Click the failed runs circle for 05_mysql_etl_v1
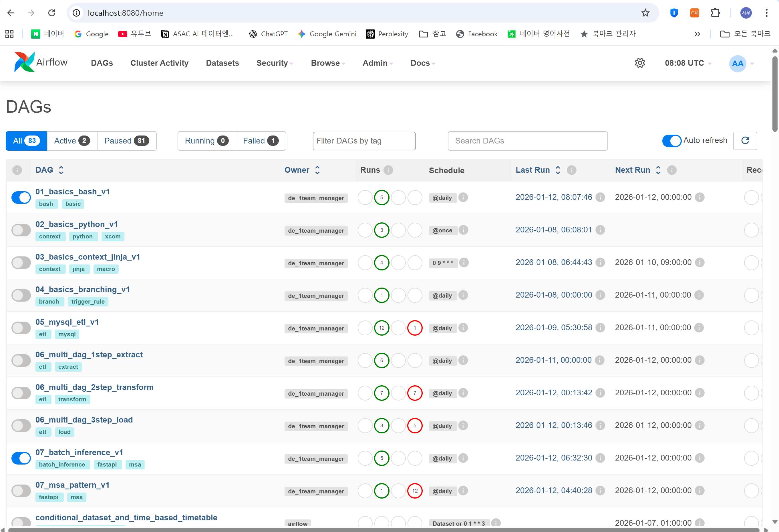 click(415, 328)
